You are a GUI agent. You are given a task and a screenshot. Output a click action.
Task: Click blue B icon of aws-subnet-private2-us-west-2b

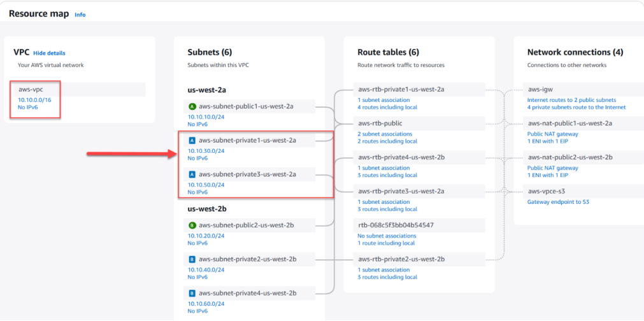192,259
